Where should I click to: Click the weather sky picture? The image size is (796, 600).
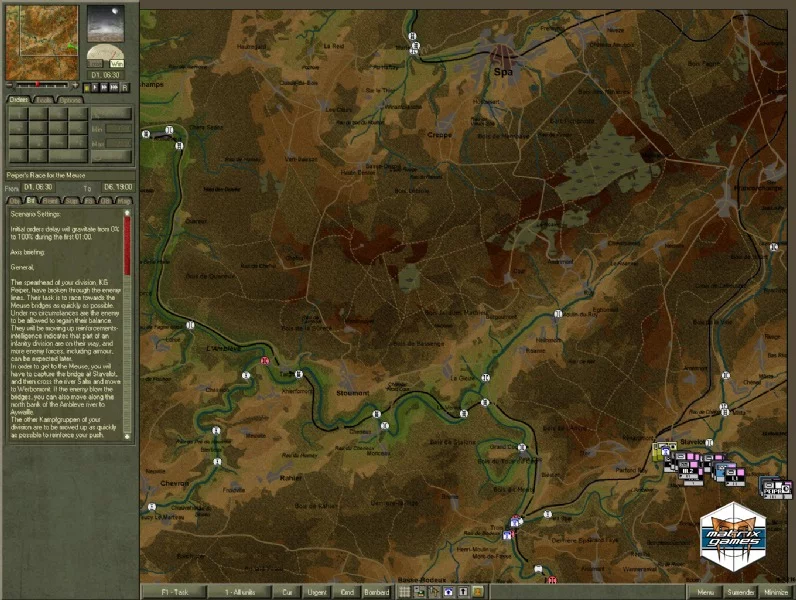point(106,23)
